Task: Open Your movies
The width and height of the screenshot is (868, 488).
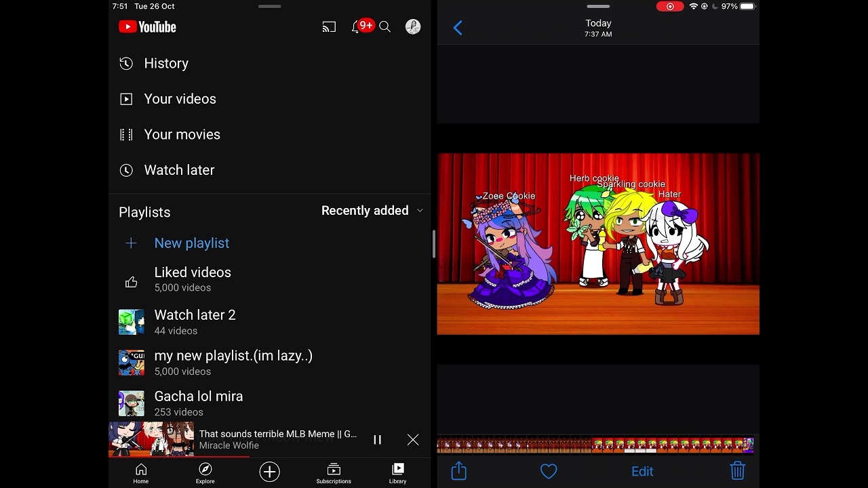Action: [x=269, y=134]
